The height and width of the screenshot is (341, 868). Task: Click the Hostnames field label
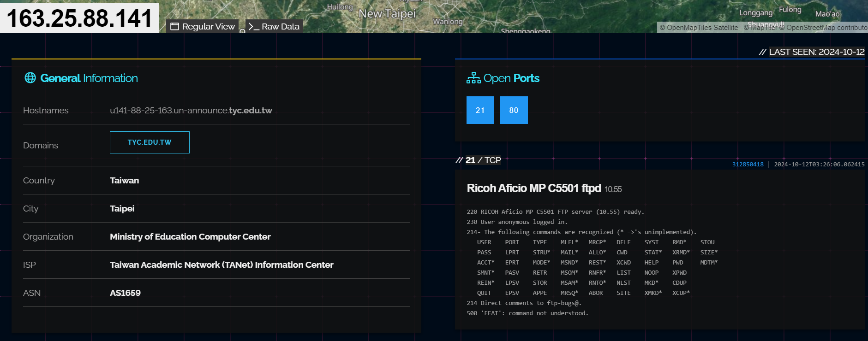tap(46, 111)
